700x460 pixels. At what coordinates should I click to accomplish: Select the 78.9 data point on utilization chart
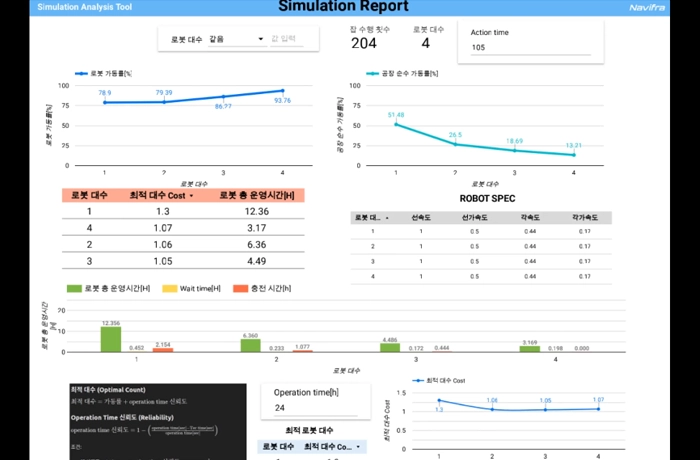[105, 102]
